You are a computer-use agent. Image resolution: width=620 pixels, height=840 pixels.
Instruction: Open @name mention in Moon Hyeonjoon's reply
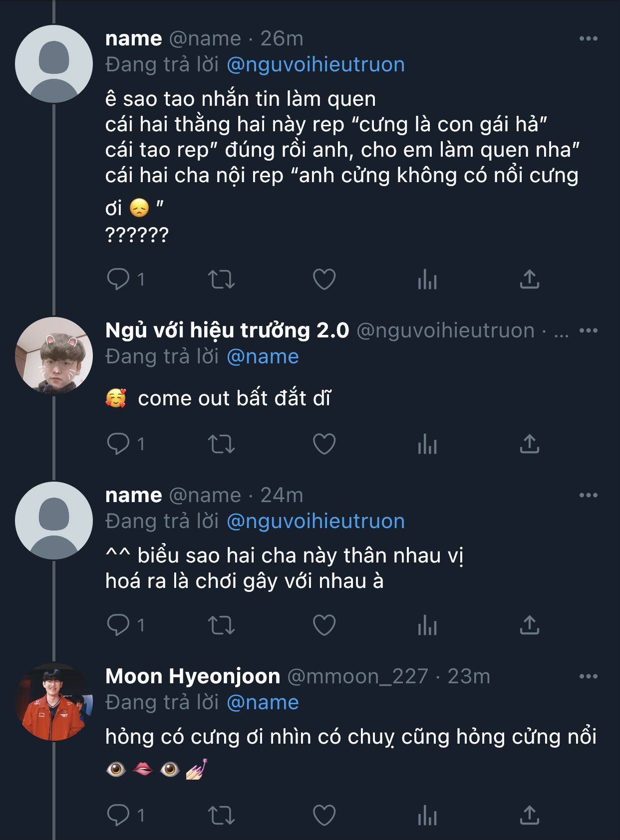[x=263, y=703]
